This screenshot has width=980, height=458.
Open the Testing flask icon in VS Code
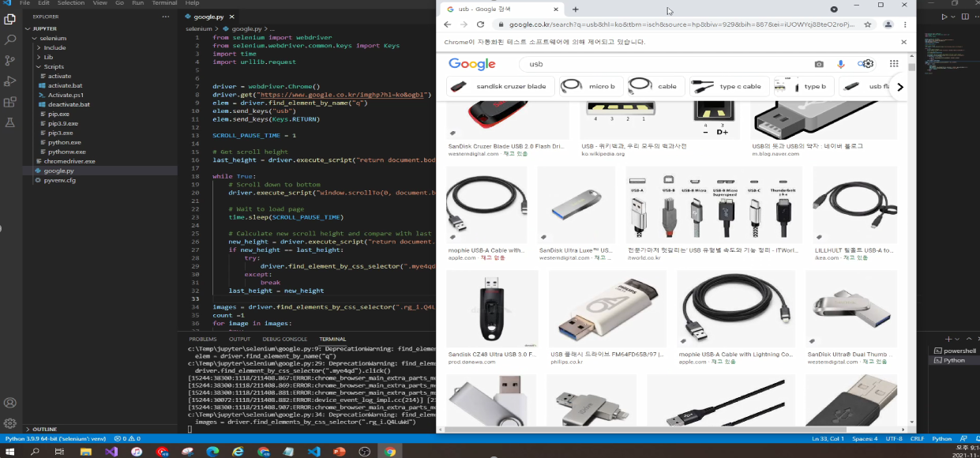click(10, 122)
